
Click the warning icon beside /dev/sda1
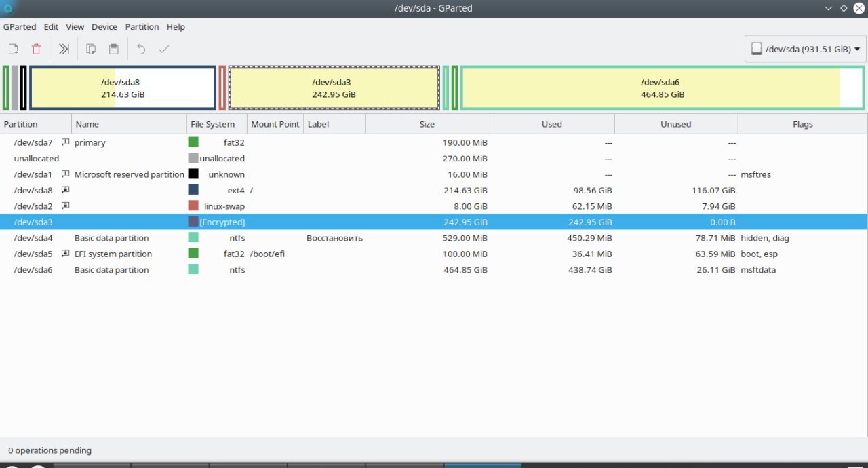click(x=66, y=174)
